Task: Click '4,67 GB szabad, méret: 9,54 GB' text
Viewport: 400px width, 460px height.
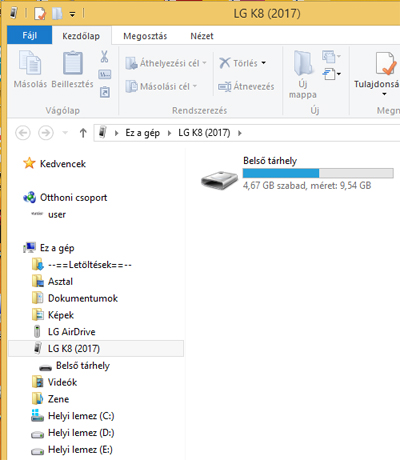Action: [x=307, y=185]
